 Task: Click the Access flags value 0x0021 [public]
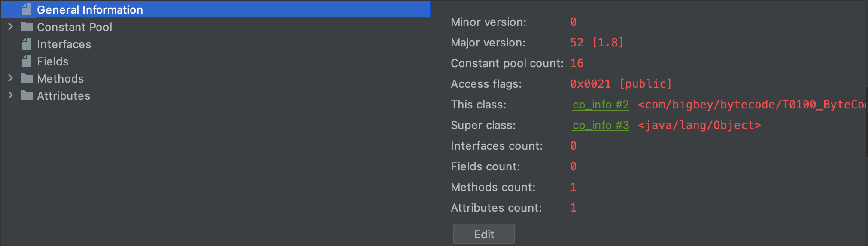(621, 84)
